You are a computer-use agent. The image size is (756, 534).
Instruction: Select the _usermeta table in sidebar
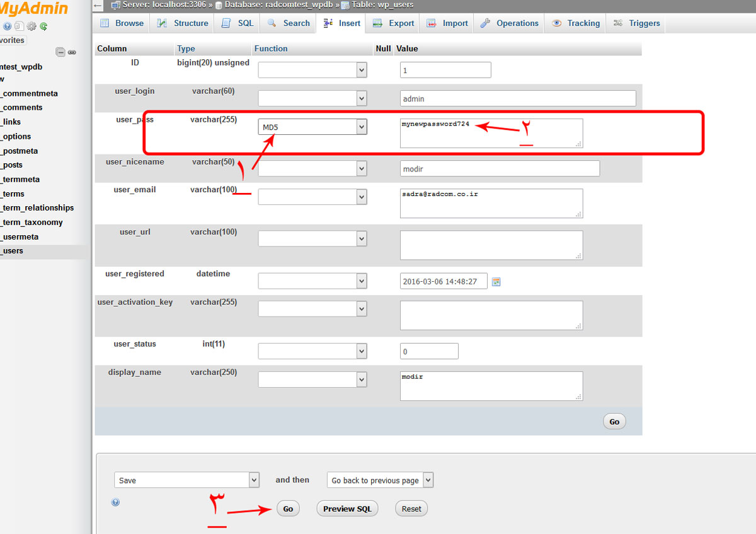coord(21,236)
